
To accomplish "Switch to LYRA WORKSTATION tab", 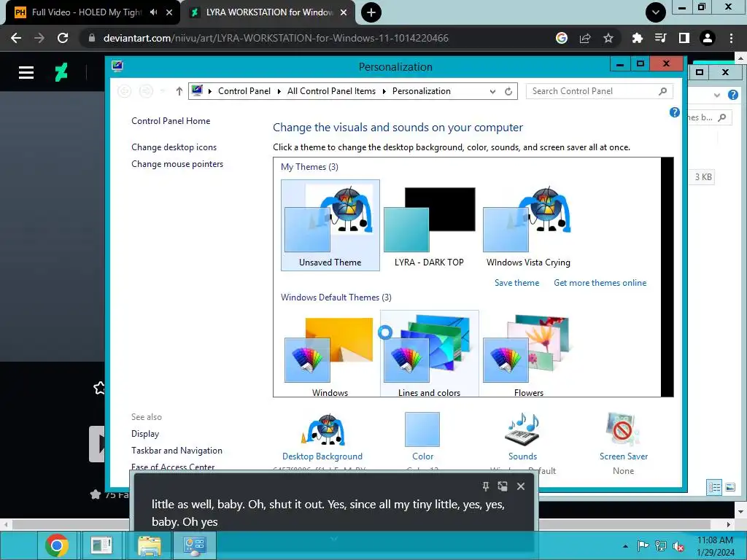I will pos(268,12).
